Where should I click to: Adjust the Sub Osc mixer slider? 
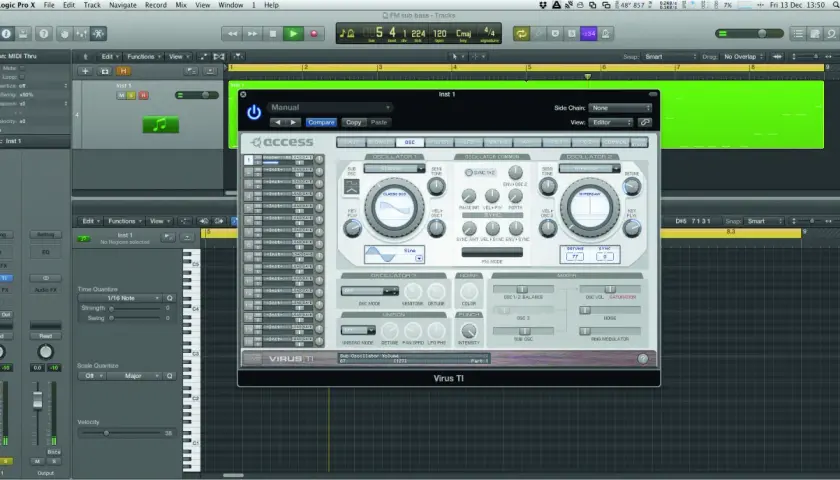523,332
